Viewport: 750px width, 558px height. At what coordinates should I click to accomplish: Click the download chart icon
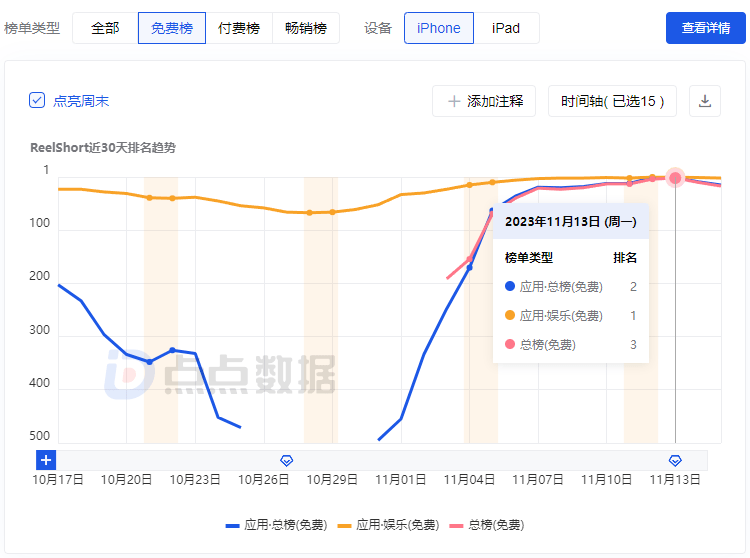705,101
